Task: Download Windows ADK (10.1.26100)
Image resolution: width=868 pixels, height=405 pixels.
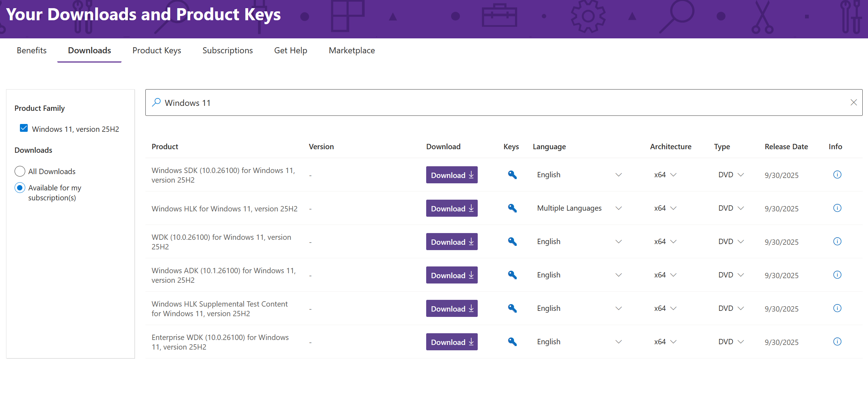Action: (x=451, y=275)
